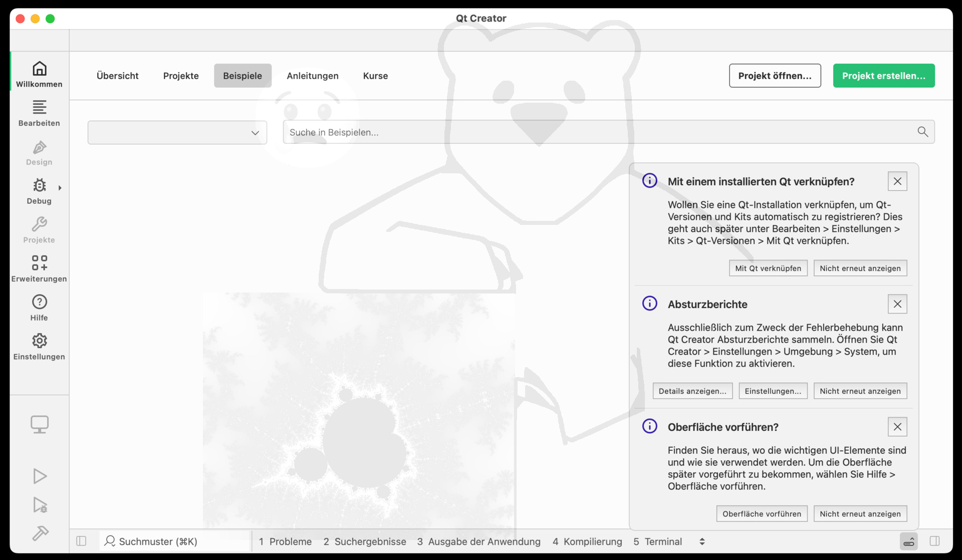Switch to Debug mode bug icon
Screen dimensions: 962x560
tap(39, 185)
